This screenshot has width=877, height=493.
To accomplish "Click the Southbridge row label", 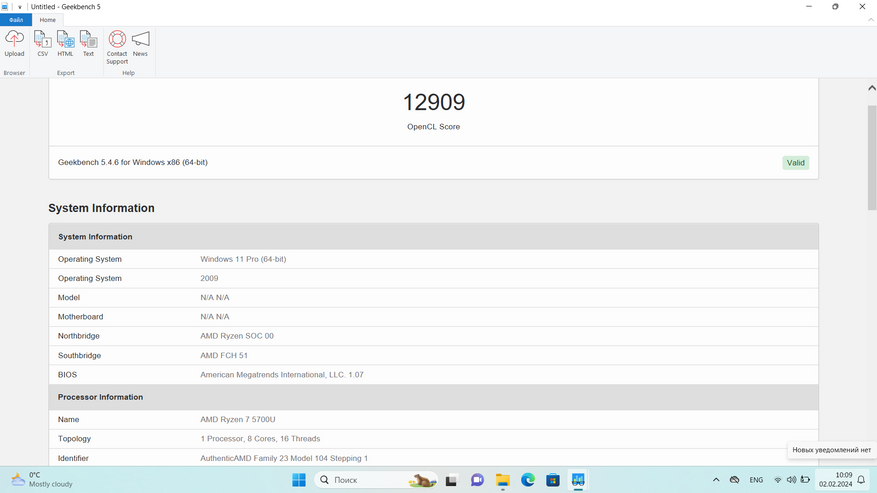I will click(79, 355).
